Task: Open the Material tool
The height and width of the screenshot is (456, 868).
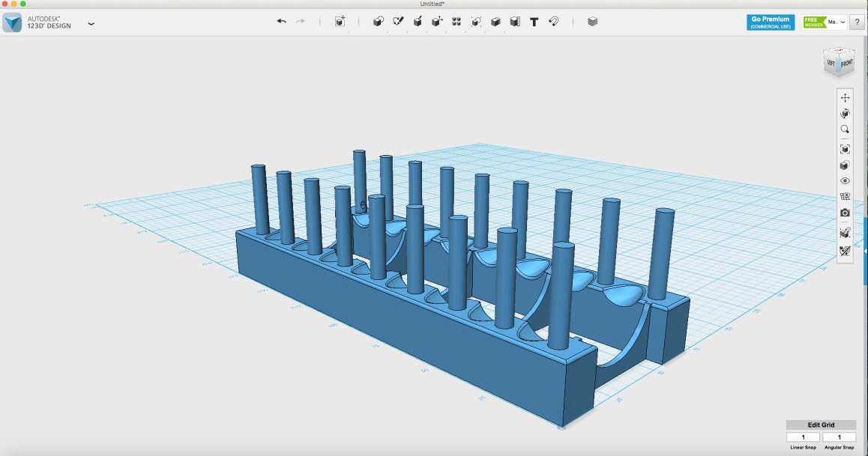Action: point(592,22)
